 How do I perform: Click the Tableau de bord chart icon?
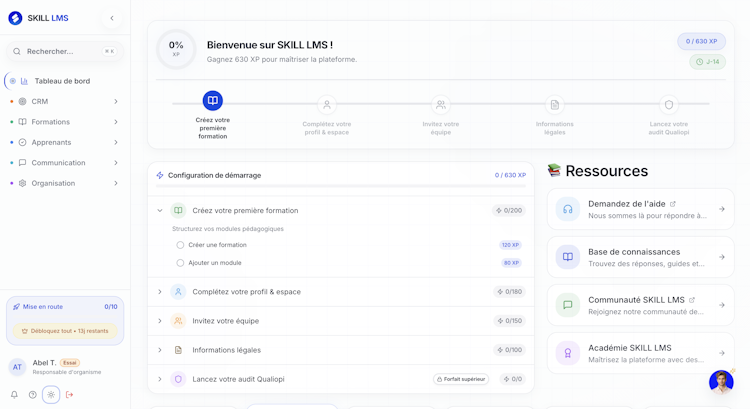coord(24,81)
